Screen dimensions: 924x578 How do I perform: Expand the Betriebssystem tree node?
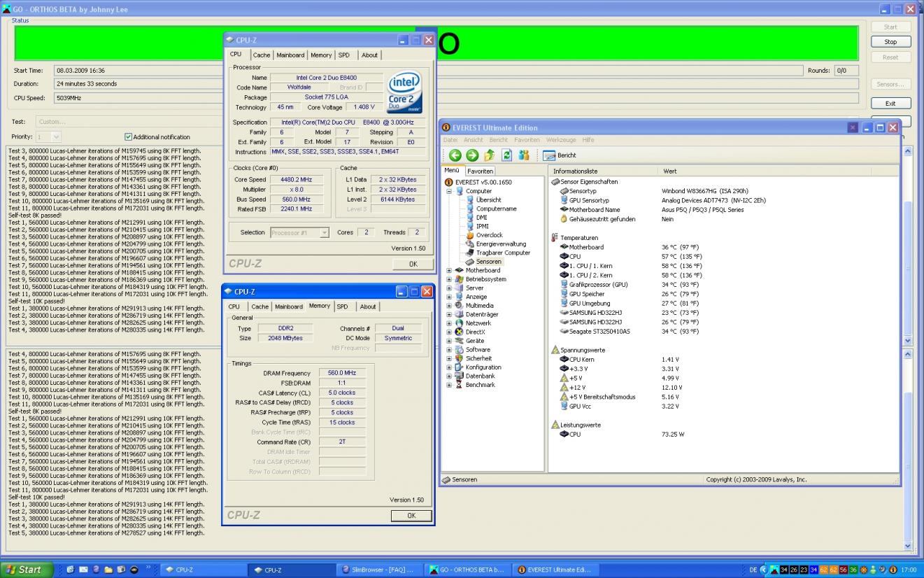(449, 279)
